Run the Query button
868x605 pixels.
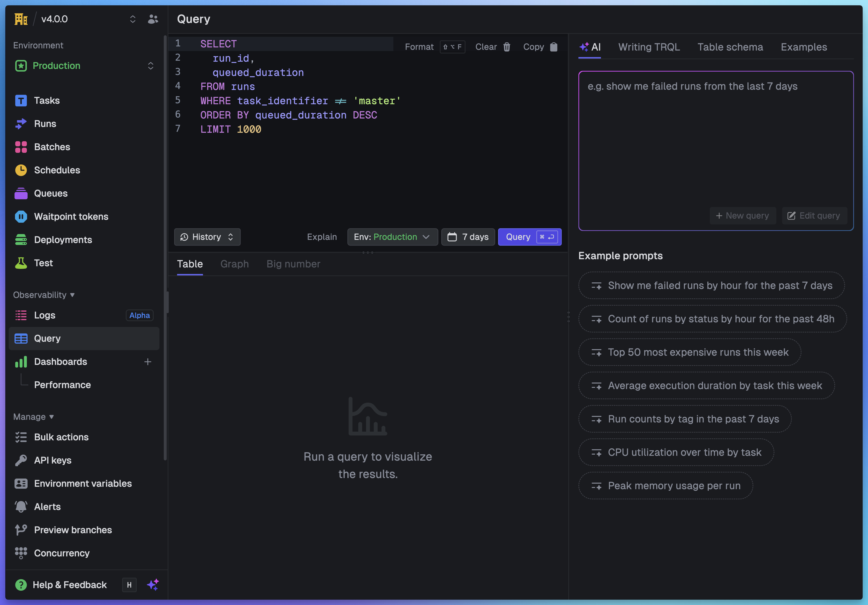point(530,237)
